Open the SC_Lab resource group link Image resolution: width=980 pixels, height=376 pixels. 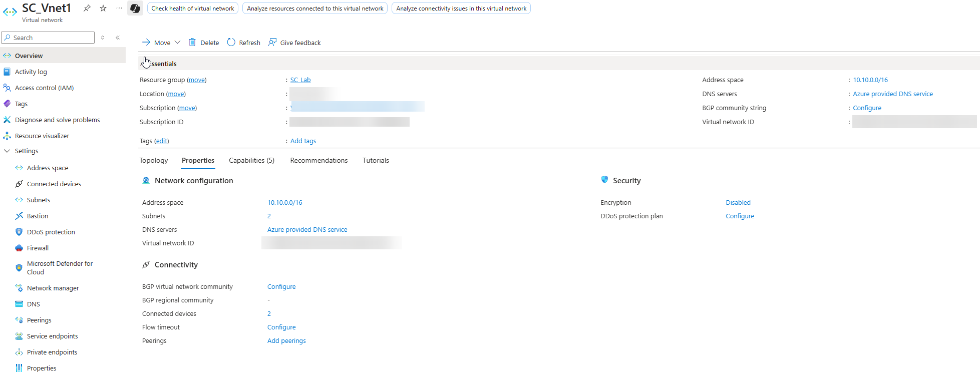(300, 80)
